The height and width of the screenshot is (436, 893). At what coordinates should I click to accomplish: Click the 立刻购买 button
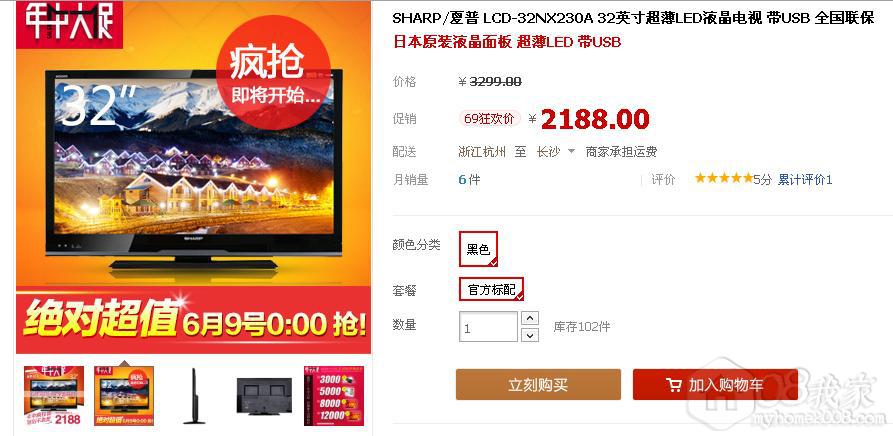[538, 385]
